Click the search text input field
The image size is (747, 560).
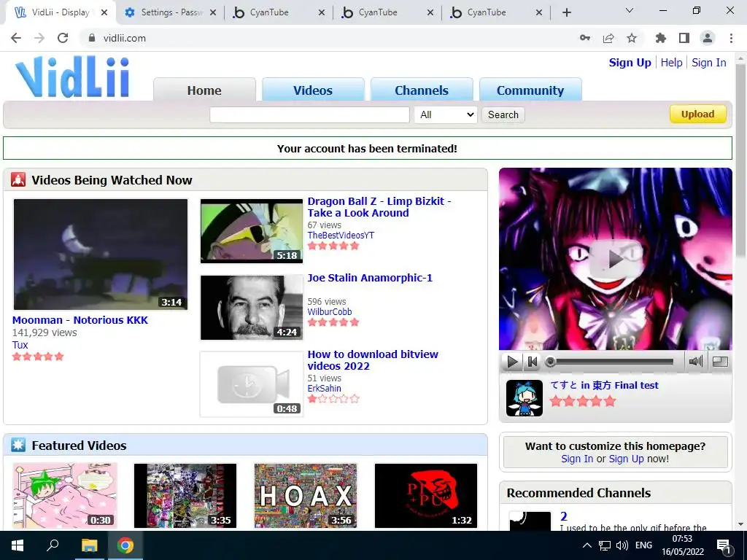coord(309,114)
